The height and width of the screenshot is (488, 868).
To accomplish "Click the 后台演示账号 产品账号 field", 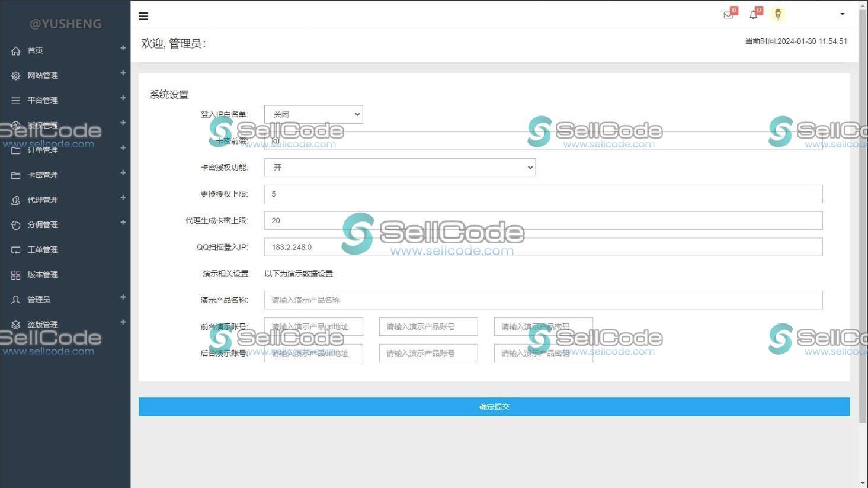I will coord(428,353).
